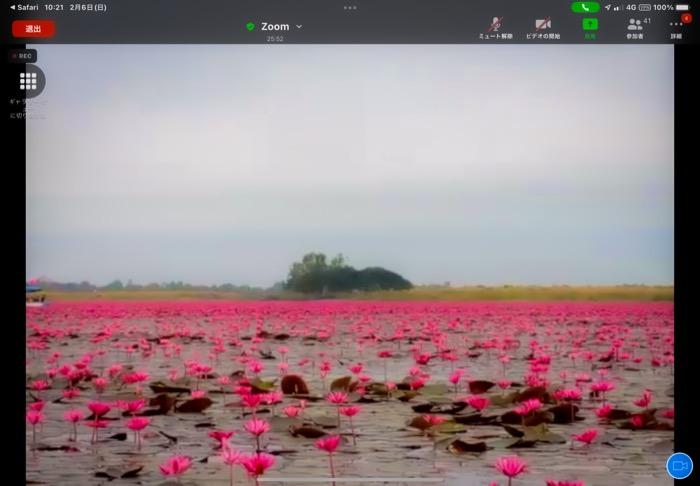The image size is (700, 486).
Task: Expand the Zoom meeting title chevron
Action: click(x=299, y=27)
